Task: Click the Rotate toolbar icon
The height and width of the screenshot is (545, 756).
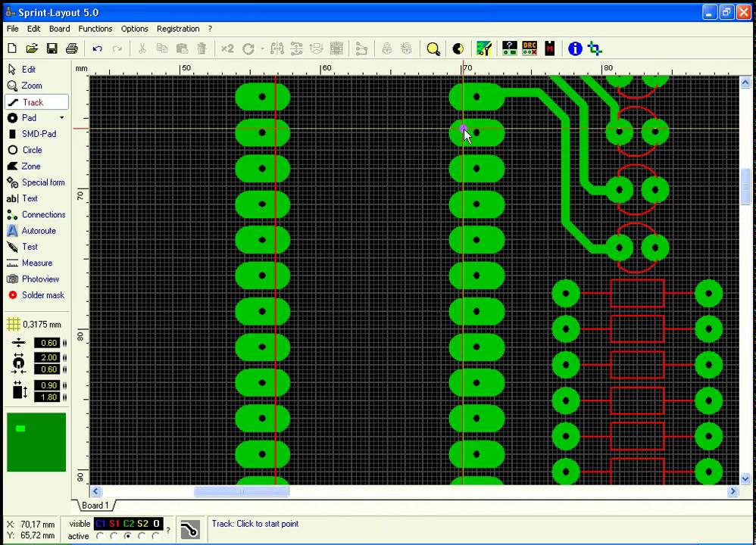Action: [x=248, y=48]
